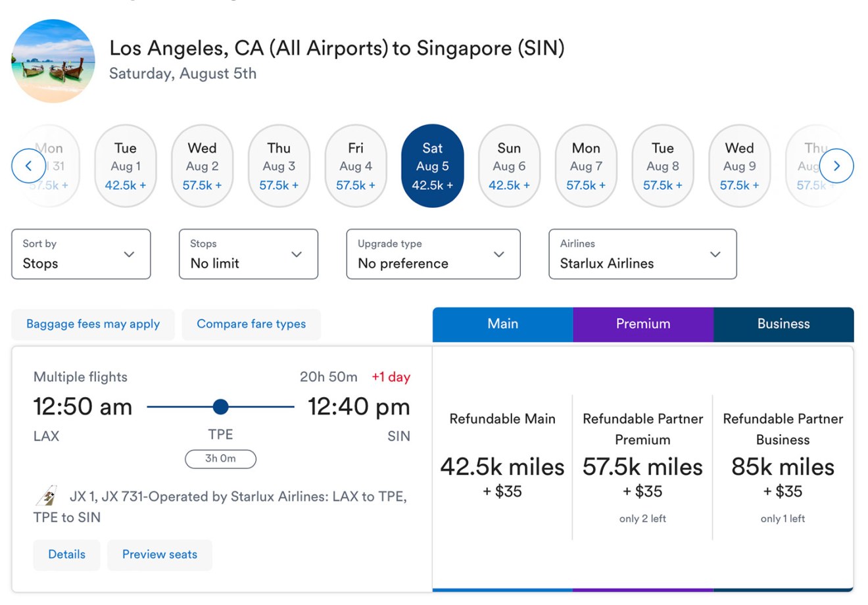Screen dimensions: 868x605
Task: Select the Main cabin tab
Action: [502, 324]
